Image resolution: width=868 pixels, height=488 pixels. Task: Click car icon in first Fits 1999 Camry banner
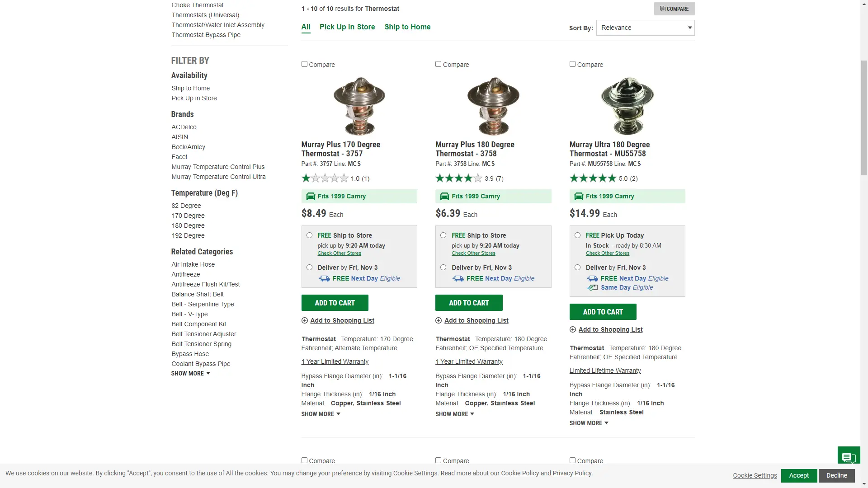[x=311, y=196]
